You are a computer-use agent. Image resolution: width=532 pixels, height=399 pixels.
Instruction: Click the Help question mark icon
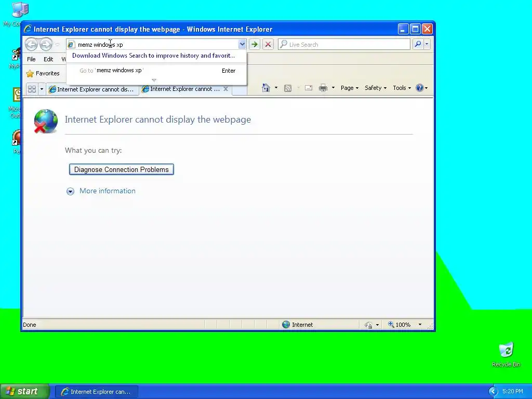(x=420, y=88)
